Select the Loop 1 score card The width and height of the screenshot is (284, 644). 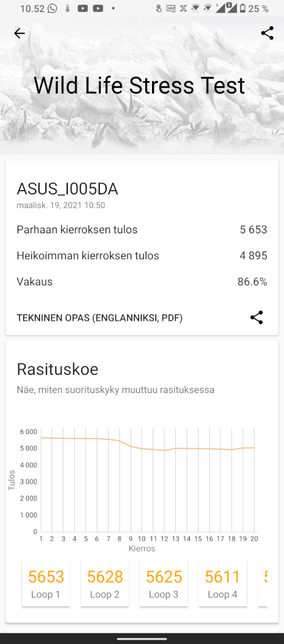tap(46, 583)
